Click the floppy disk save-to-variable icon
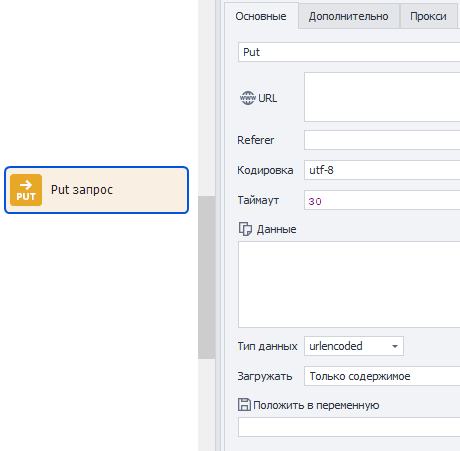Image resolution: width=460 pixels, height=451 pixels. pos(244,405)
